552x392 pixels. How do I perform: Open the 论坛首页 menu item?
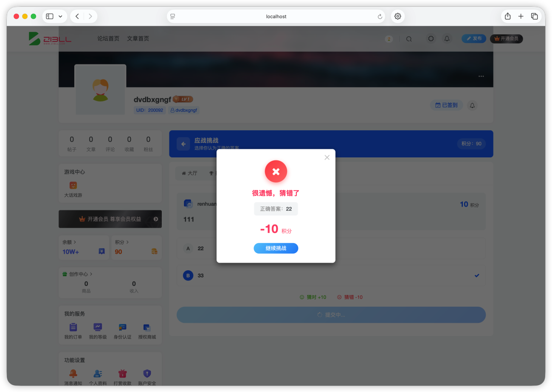[108, 39]
